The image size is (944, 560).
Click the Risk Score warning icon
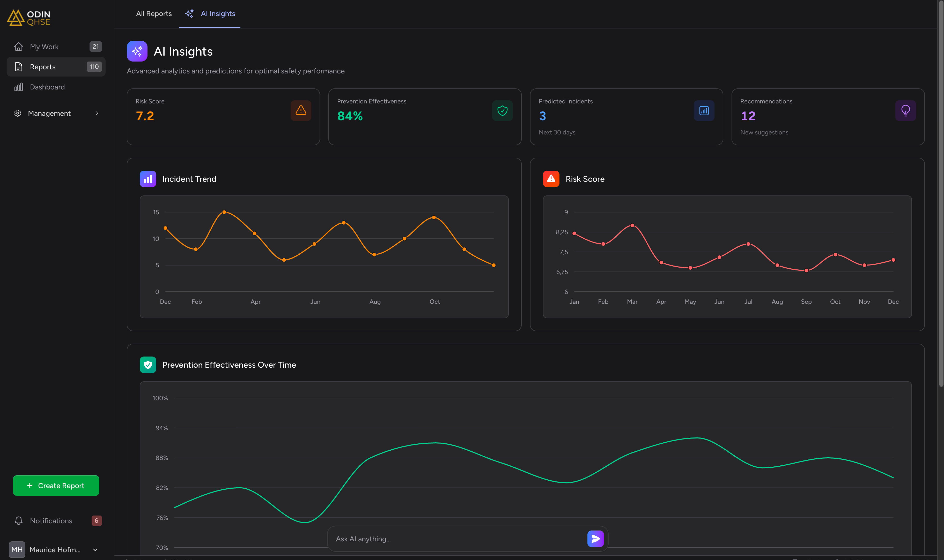click(301, 110)
